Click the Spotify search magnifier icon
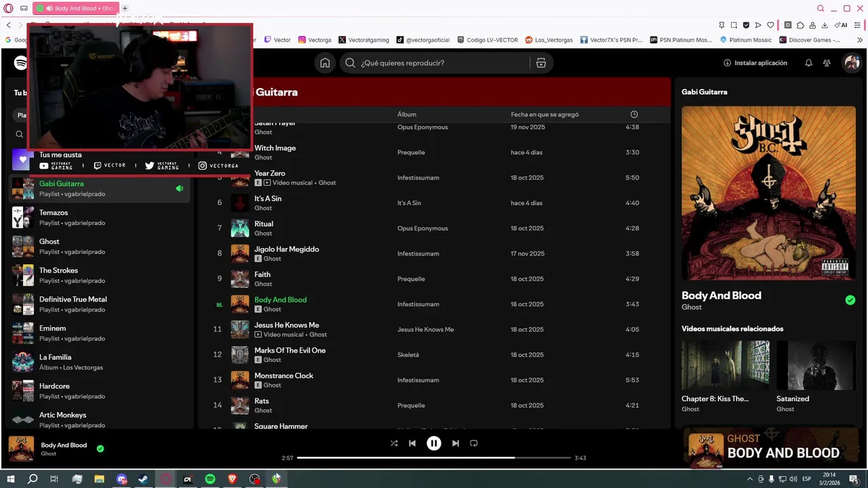 pos(350,63)
